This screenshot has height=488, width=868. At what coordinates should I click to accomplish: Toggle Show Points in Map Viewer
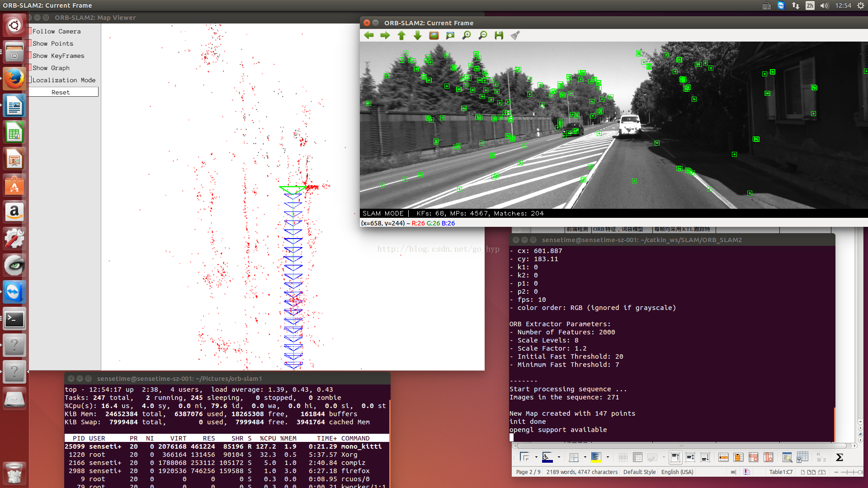[x=53, y=43]
